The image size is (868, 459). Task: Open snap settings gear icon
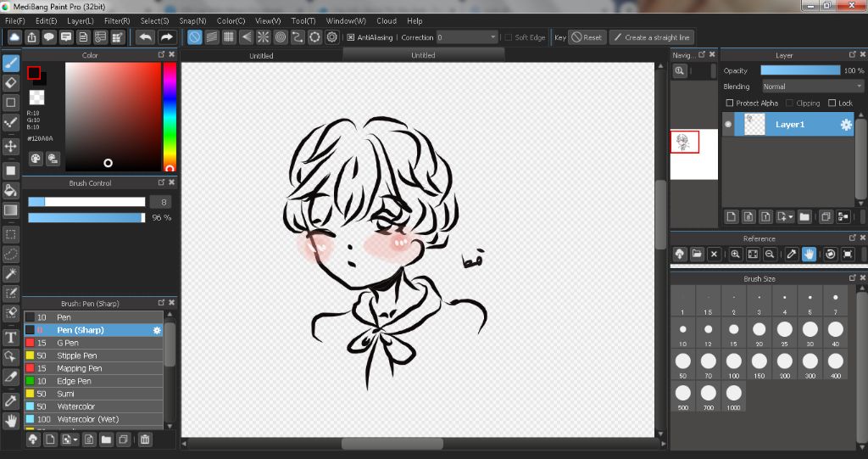point(332,37)
